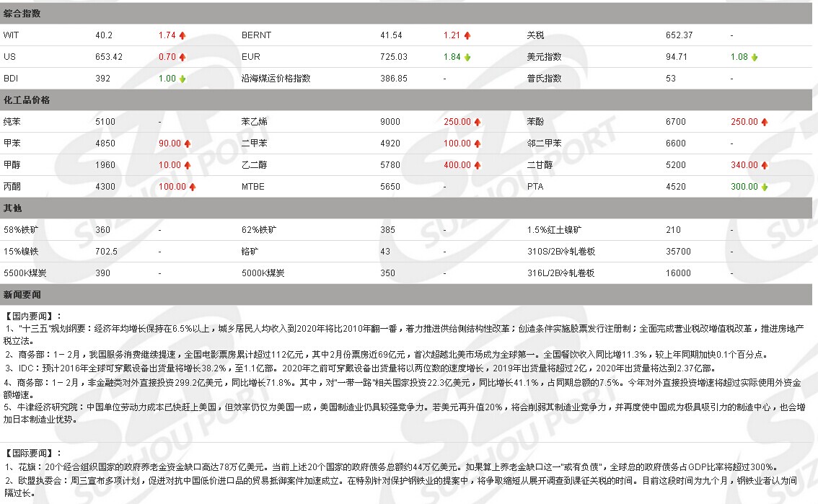Click the 【国际要闻】 heading
This screenshot has height=504, width=818.
pos(33,453)
